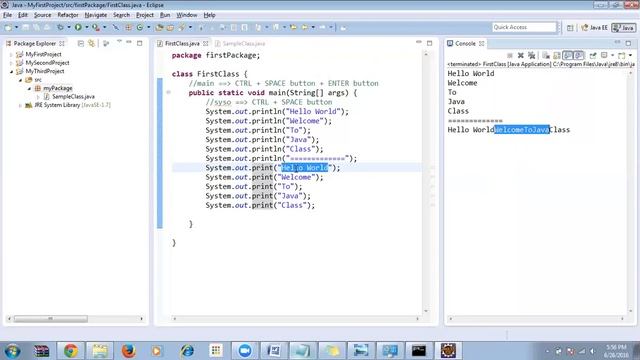Open the Project menu

coord(145,15)
